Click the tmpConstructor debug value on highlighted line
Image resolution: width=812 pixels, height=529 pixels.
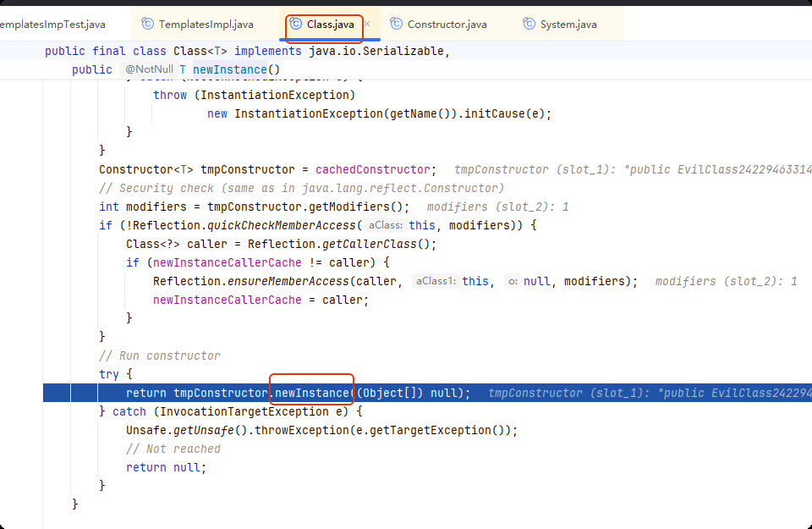pos(643,393)
